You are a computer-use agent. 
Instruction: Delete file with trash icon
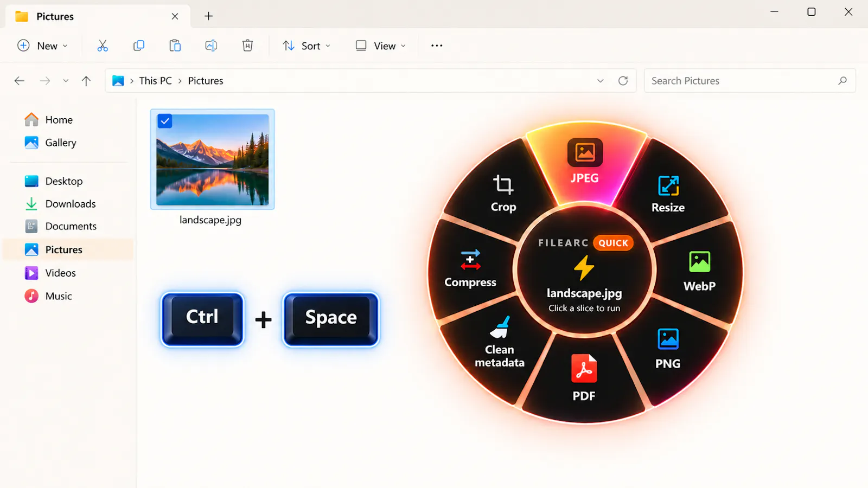[x=247, y=46]
